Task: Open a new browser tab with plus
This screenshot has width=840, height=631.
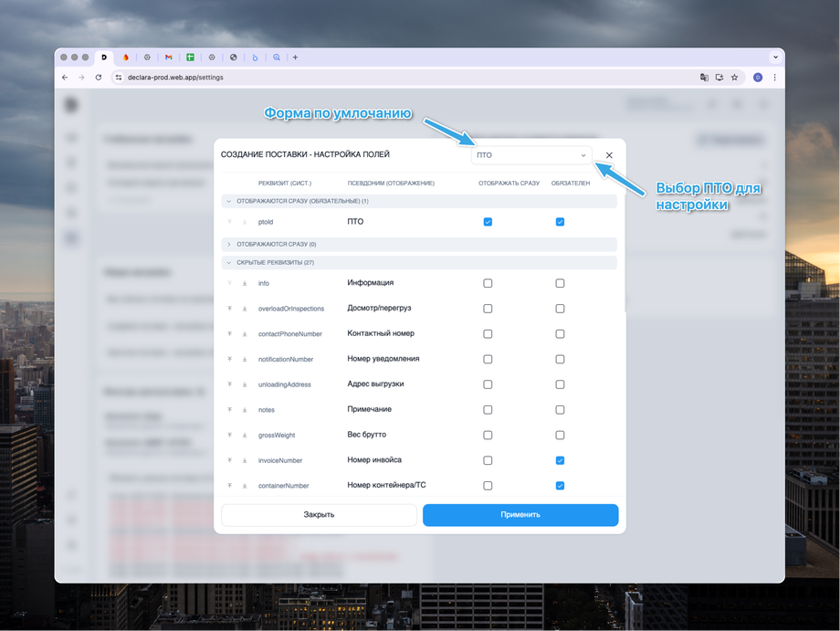Action: tap(295, 58)
